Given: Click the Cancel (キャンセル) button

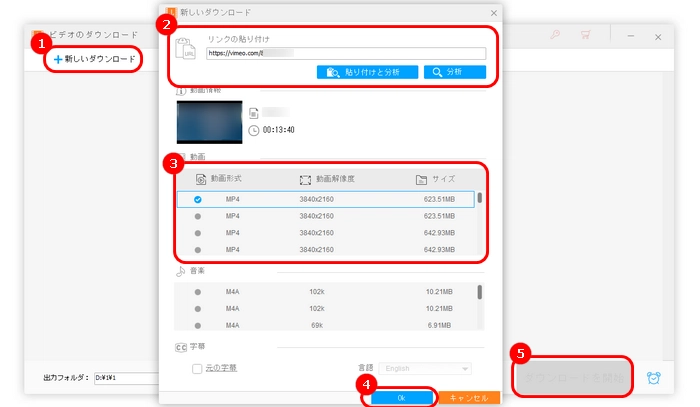Looking at the screenshot, I should (x=469, y=398).
